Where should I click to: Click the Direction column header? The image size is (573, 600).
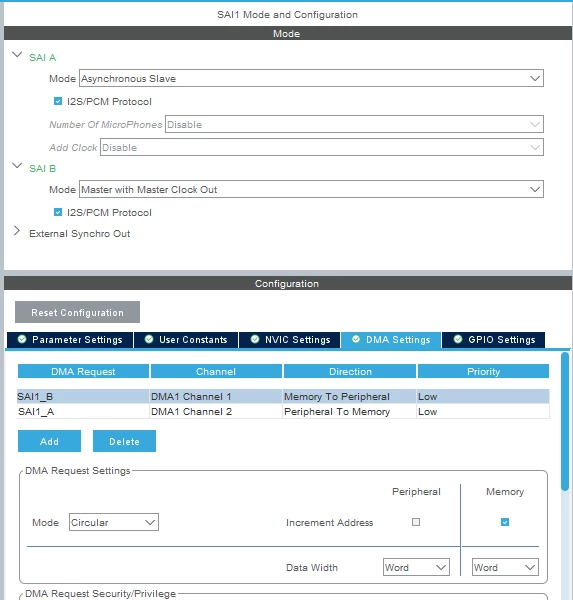350,371
